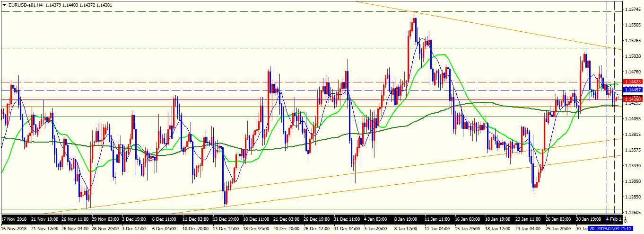Click the 1.13090 price scale value
This screenshot has height=234, width=644.
tap(634, 181)
